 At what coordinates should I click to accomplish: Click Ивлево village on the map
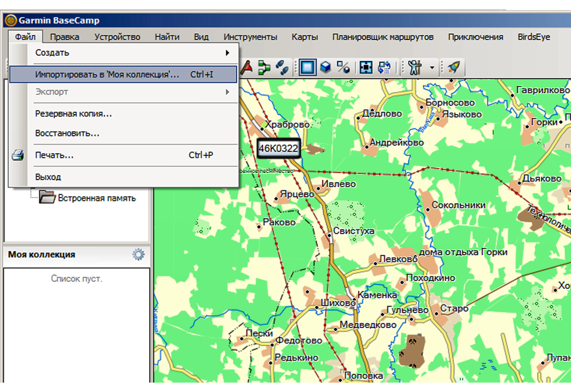click(x=339, y=184)
